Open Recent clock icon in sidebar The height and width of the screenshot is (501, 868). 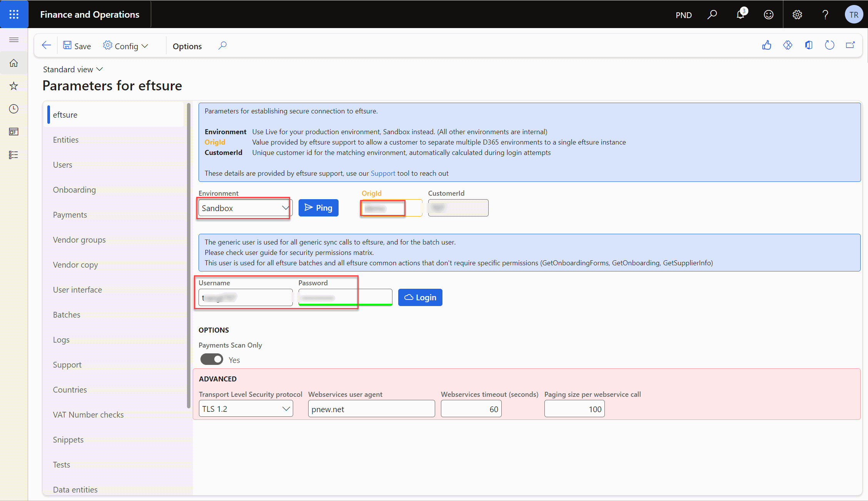tap(14, 109)
